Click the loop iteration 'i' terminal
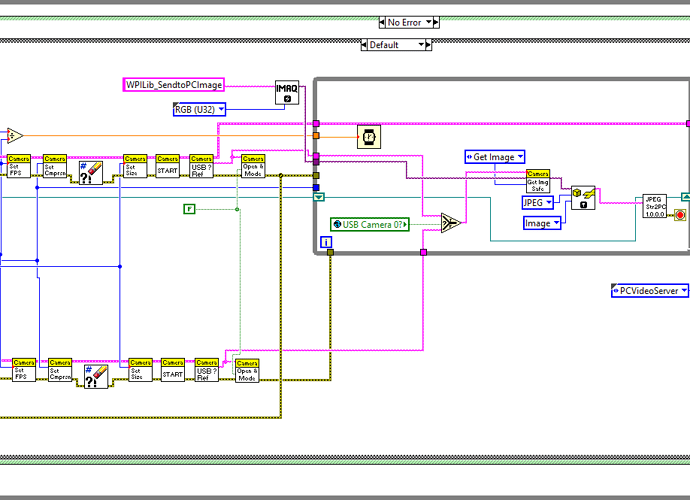Image resolution: width=690 pixels, height=500 pixels. point(326,242)
